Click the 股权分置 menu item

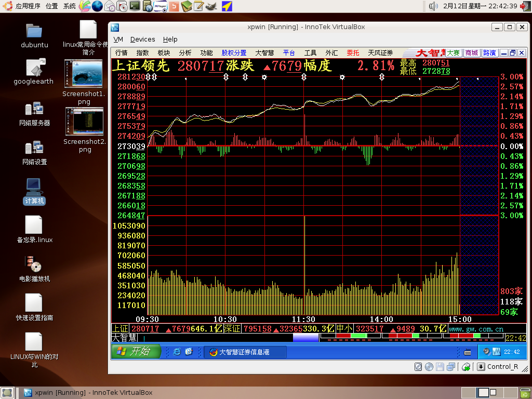(234, 52)
